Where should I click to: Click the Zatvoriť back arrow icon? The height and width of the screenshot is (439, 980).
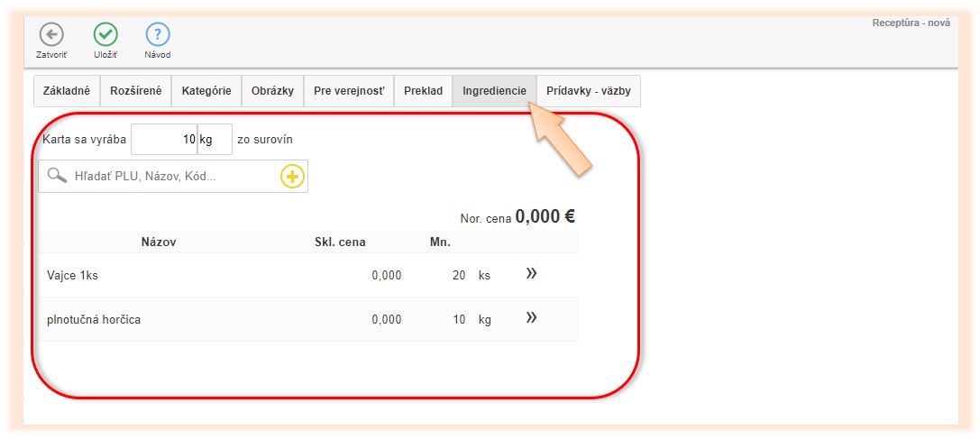point(51,35)
